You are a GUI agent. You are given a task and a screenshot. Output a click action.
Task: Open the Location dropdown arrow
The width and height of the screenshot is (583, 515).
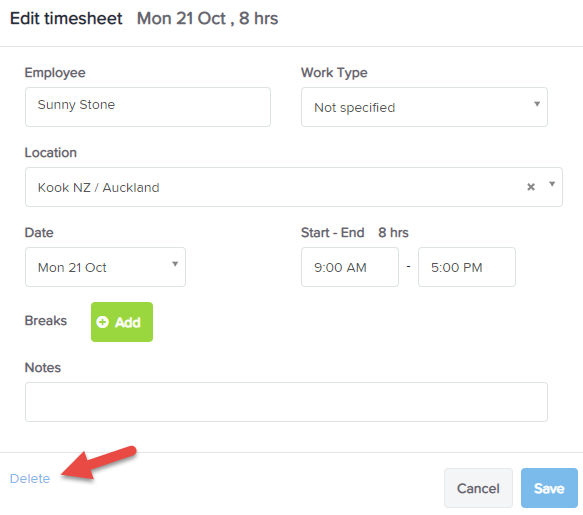click(552, 184)
